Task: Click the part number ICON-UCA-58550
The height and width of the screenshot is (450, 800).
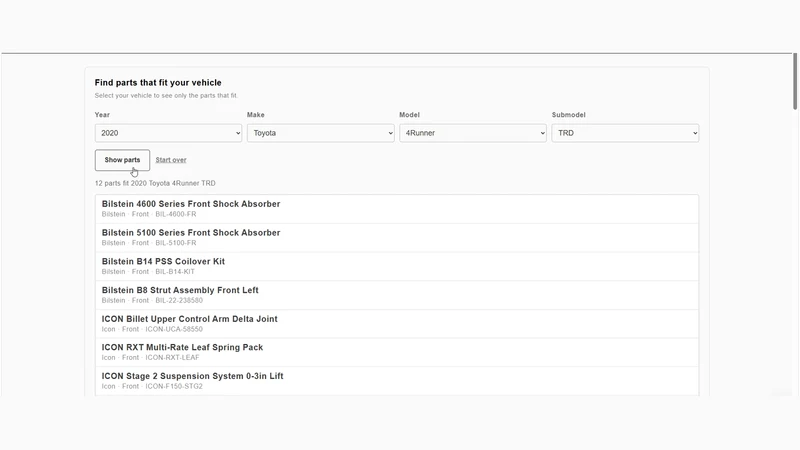Action: click(x=174, y=329)
